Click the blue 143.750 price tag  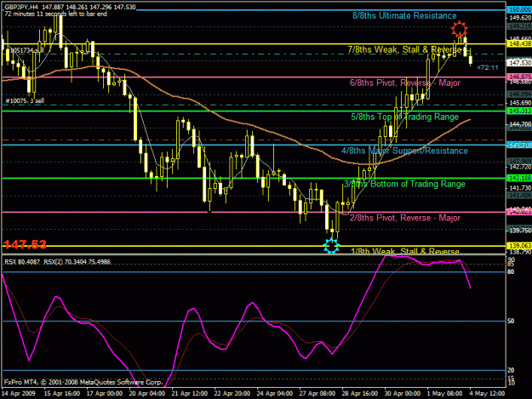pos(518,145)
